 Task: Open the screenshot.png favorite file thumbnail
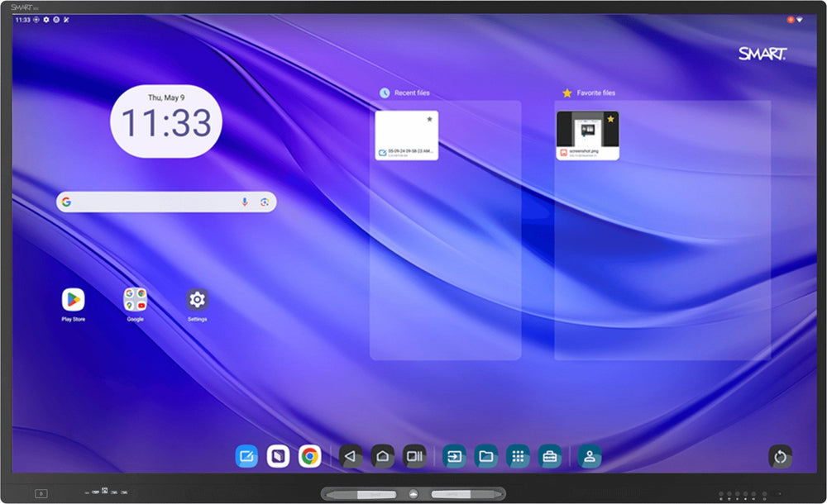587,135
